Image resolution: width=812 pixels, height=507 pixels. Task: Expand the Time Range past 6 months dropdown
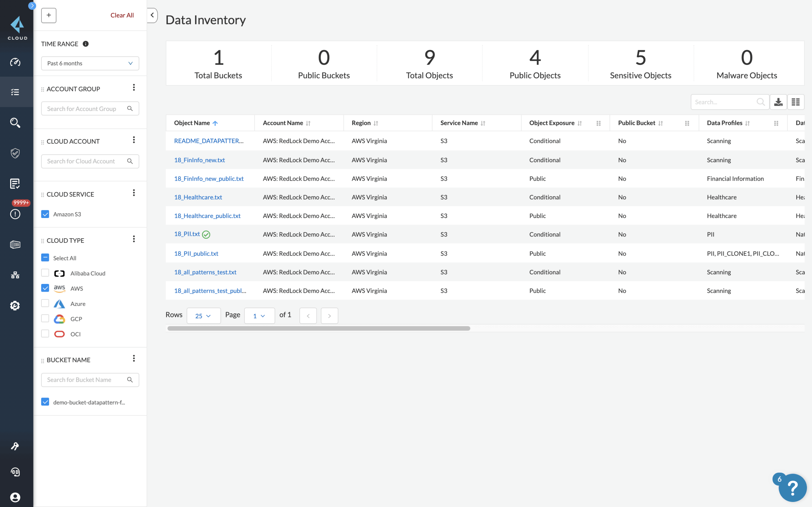click(90, 63)
